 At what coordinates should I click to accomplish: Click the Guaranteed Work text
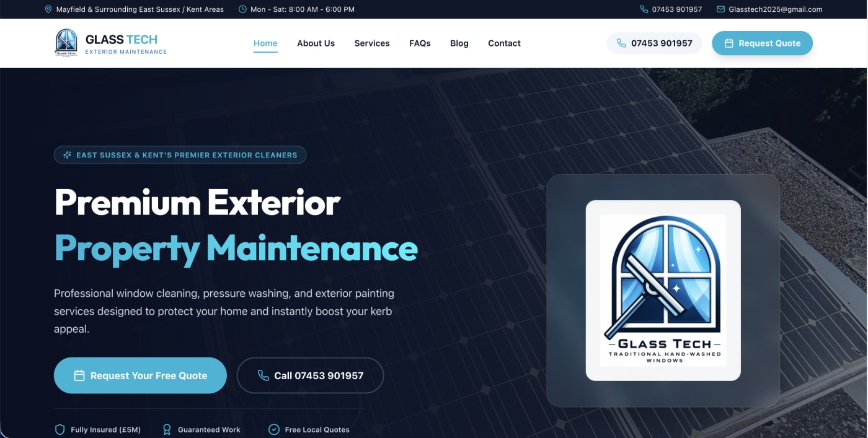coord(209,429)
